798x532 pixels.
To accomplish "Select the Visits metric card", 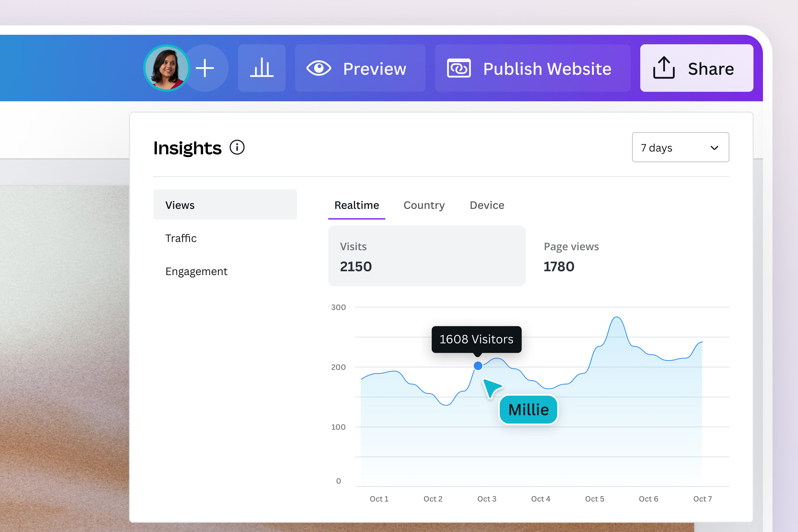I will coord(427,256).
